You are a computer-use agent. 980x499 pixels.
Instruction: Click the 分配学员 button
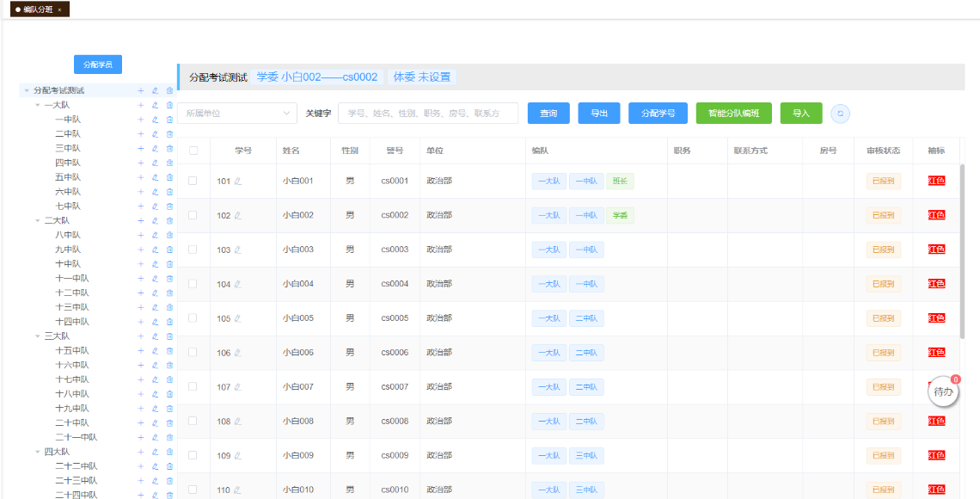click(98, 65)
